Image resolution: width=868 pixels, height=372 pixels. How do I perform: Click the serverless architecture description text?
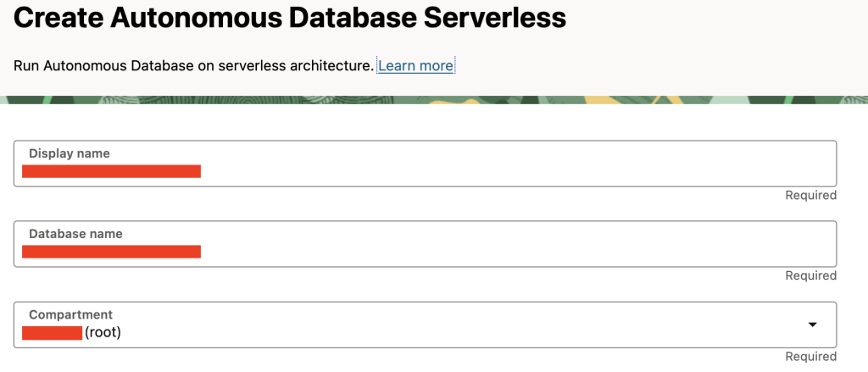point(193,65)
